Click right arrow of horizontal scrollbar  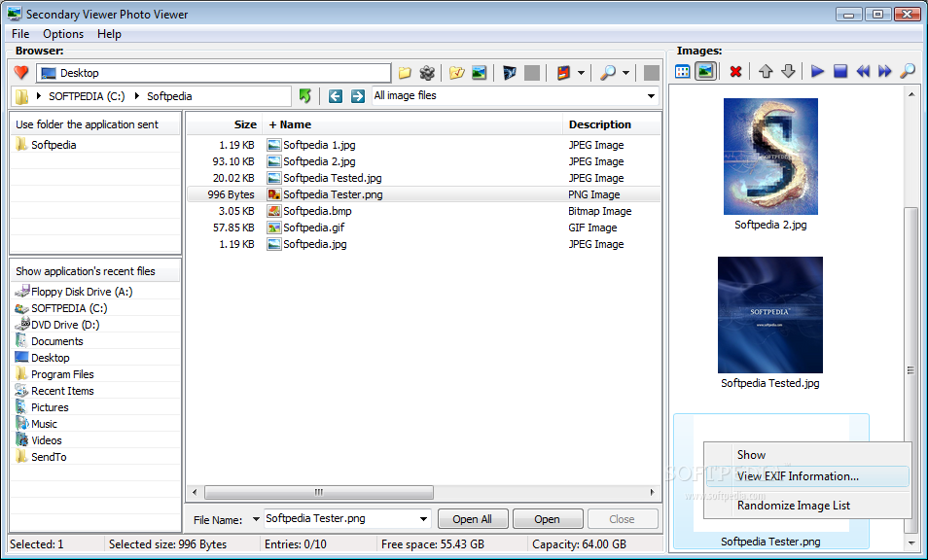coord(653,492)
